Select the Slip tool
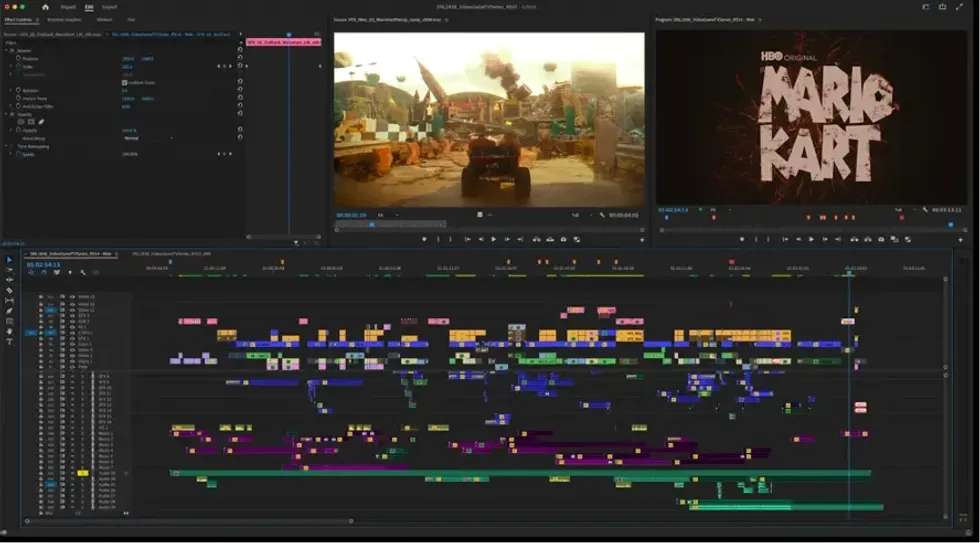980x543 pixels. [9, 301]
